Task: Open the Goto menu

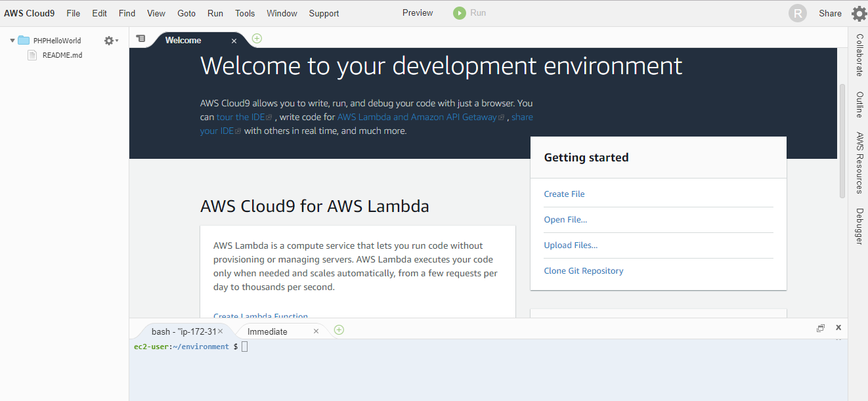Action: 186,13
